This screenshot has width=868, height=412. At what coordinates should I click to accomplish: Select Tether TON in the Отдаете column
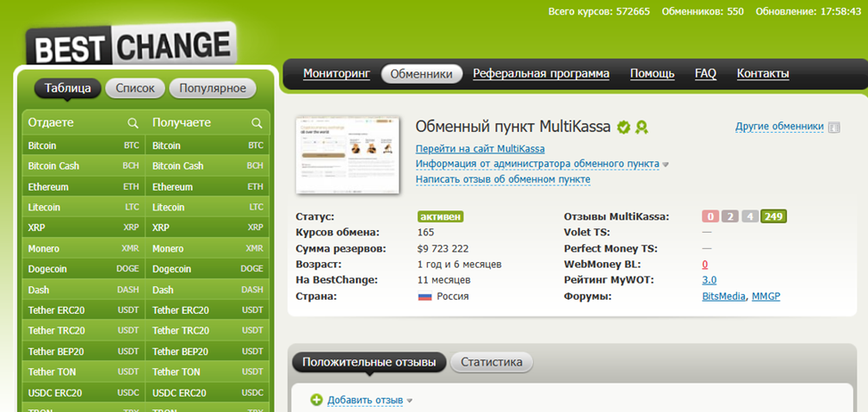[x=83, y=372]
